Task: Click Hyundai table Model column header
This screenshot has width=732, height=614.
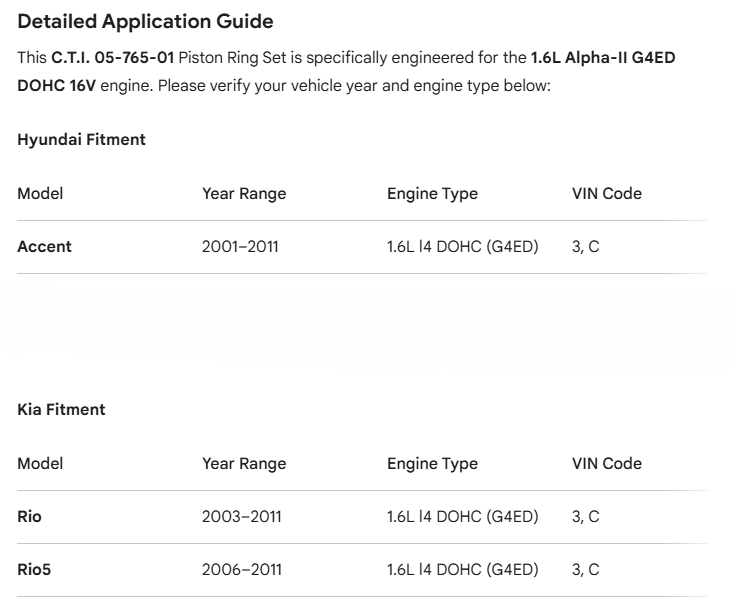Action: 40,194
